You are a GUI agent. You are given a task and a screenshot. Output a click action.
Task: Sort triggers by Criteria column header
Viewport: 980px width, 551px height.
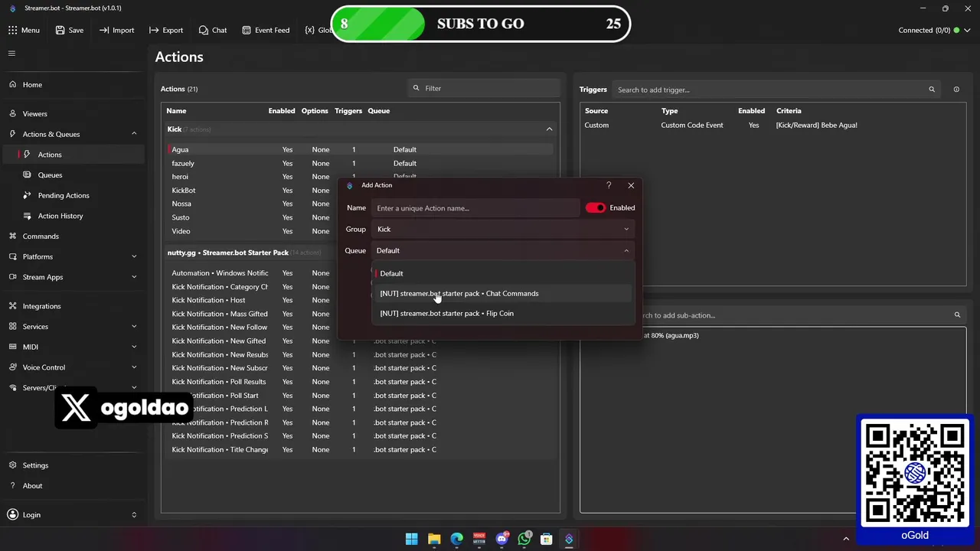coord(789,111)
